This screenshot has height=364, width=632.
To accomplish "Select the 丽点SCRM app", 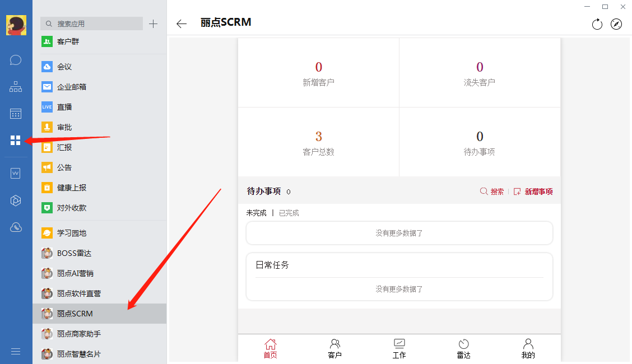I will coord(100,314).
